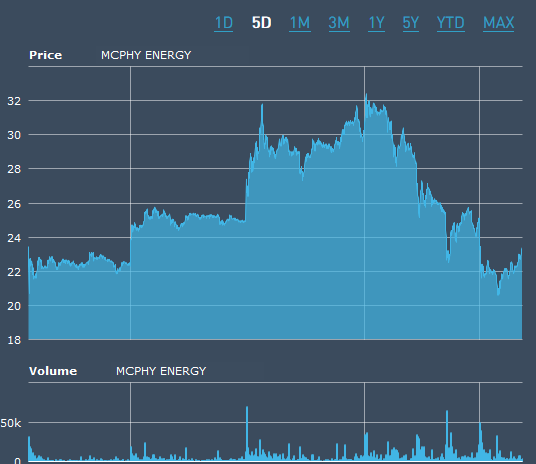The height and width of the screenshot is (464, 536).
Task: Click the 20 price axis label
Action: [x=14, y=306]
